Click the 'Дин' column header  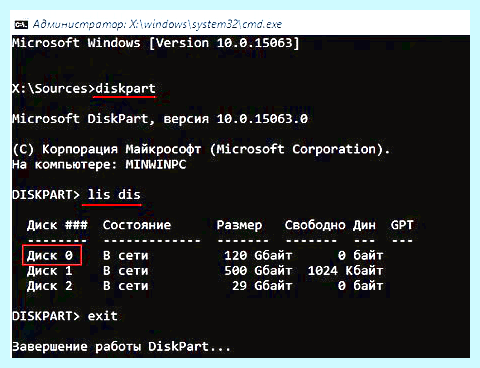(x=364, y=225)
